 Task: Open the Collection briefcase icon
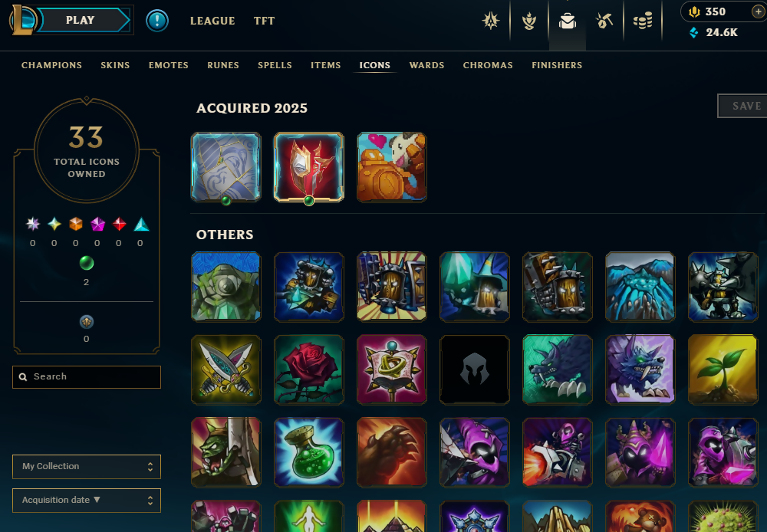tap(568, 21)
